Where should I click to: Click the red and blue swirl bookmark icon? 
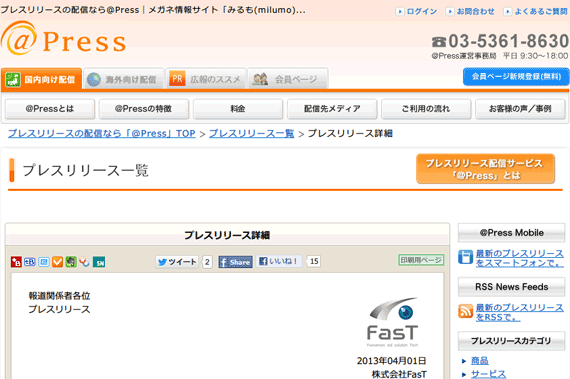[x=84, y=262]
